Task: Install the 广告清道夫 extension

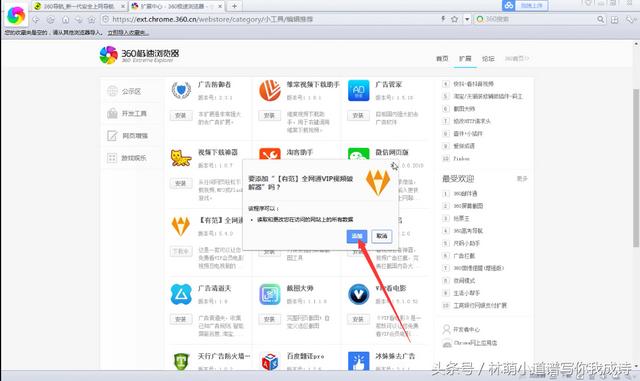Action: [x=181, y=319]
